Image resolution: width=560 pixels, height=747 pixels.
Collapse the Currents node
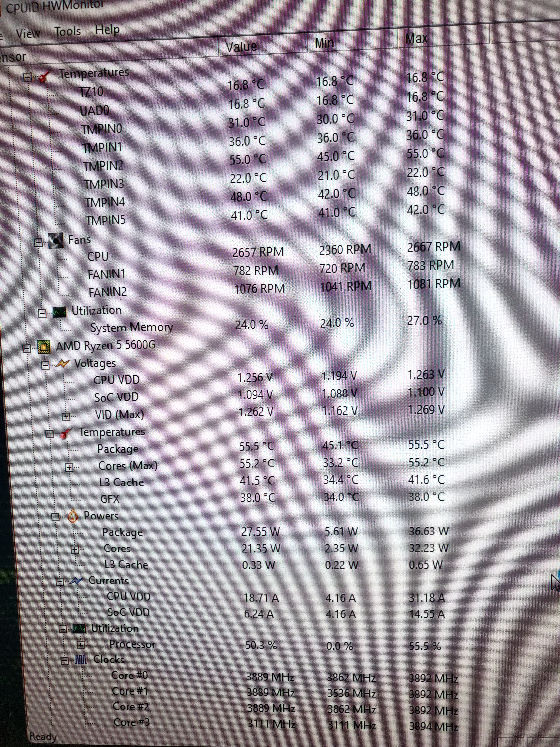point(60,582)
